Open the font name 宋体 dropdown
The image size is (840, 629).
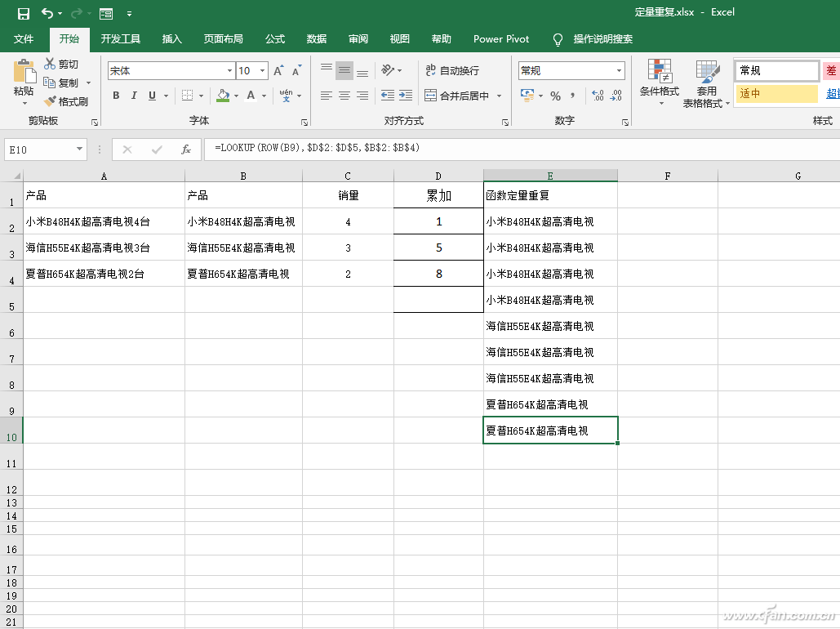click(230, 71)
